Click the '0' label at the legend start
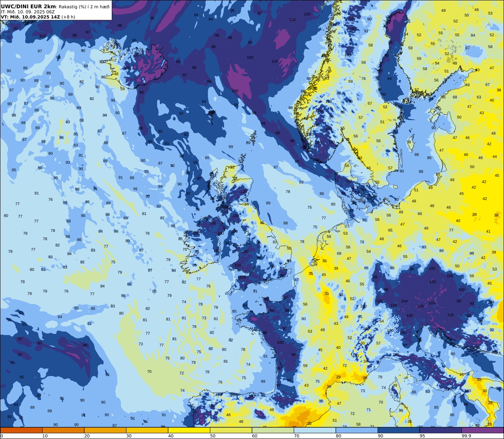Screen dimensions: 504x439 coord(2,436)
